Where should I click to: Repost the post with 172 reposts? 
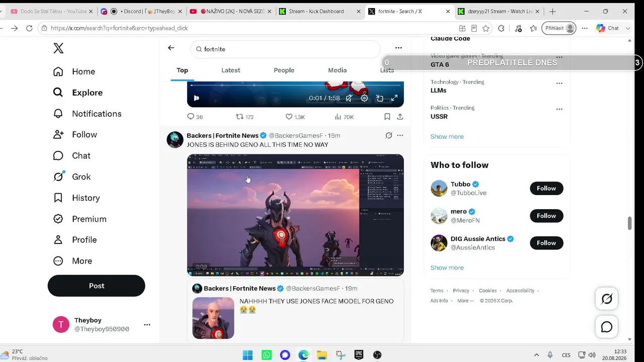pos(245,117)
